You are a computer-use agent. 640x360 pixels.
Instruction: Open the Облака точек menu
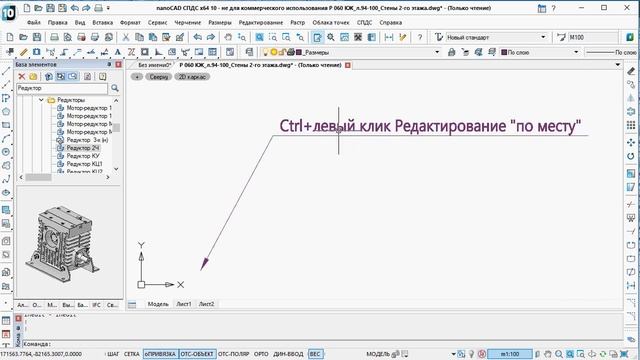point(331,22)
